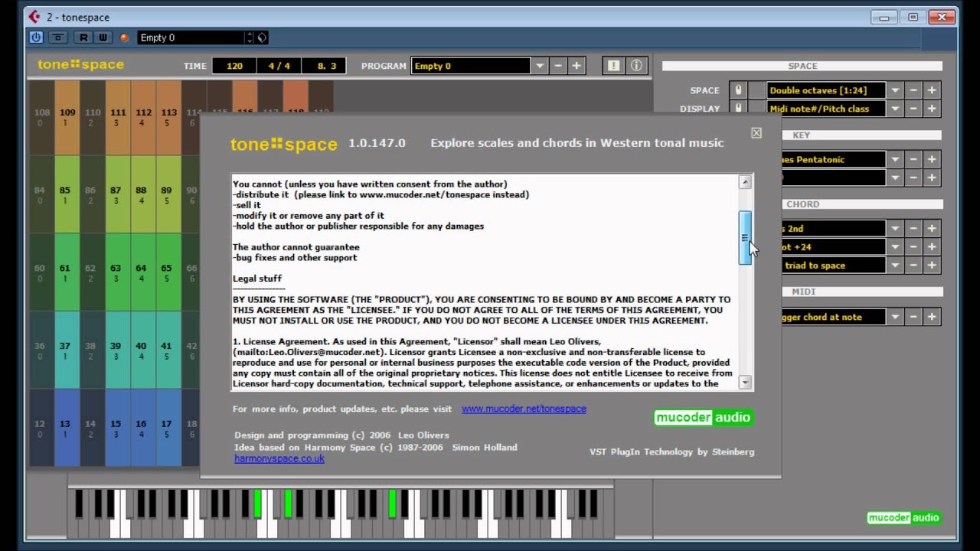
Task: Open the 'triad to space' dropdown arrow
Action: (x=895, y=265)
